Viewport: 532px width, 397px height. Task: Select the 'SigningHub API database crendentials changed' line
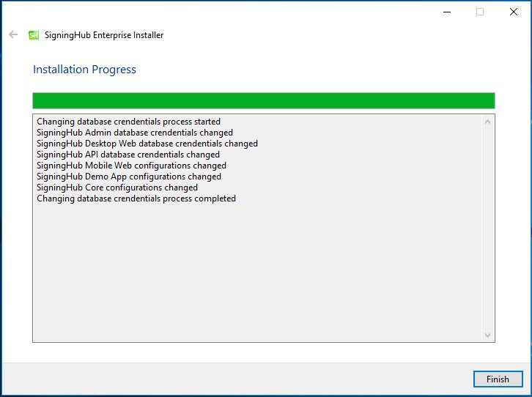pos(128,155)
